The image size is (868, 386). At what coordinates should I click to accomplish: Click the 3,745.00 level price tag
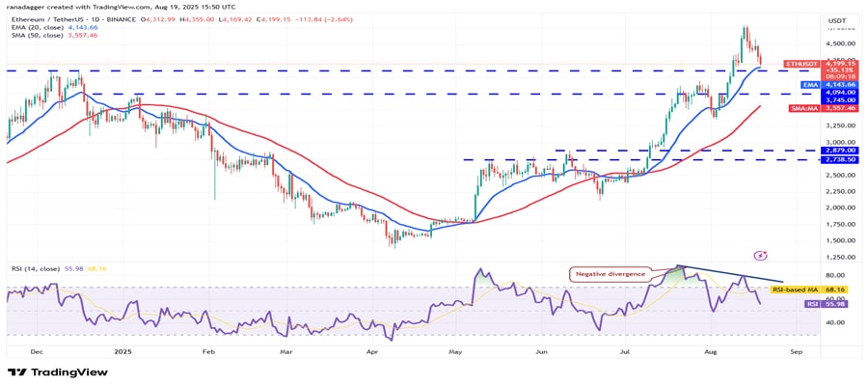click(x=841, y=100)
